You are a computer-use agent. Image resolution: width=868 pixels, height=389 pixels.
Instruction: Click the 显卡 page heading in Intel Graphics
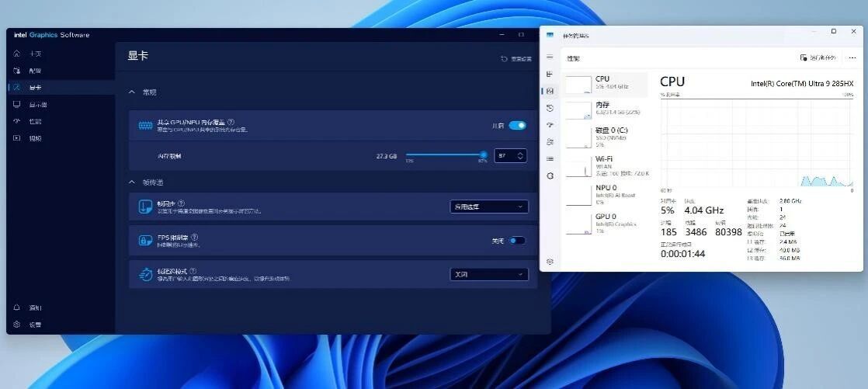tap(138, 56)
